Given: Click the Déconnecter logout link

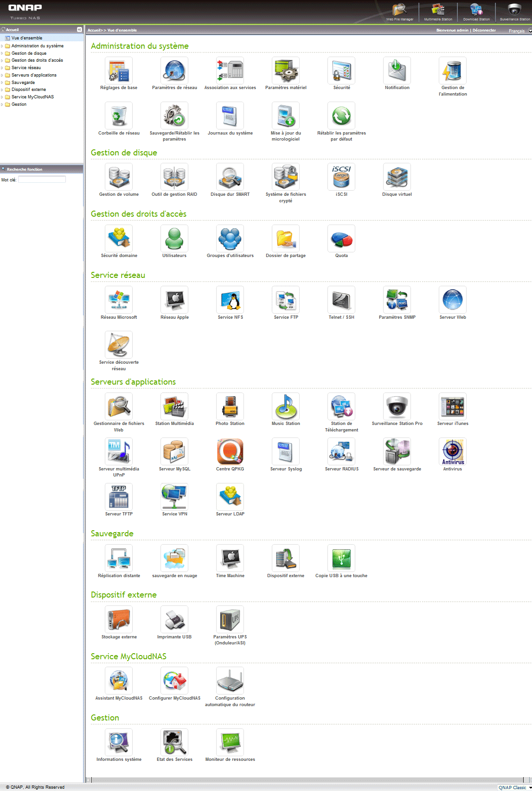Looking at the screenshot, I should 484,30.
